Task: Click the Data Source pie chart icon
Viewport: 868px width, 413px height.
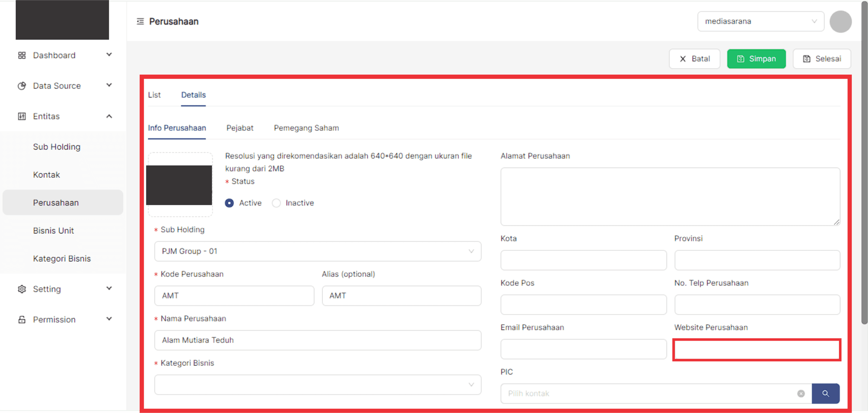Action: [22, 86]
